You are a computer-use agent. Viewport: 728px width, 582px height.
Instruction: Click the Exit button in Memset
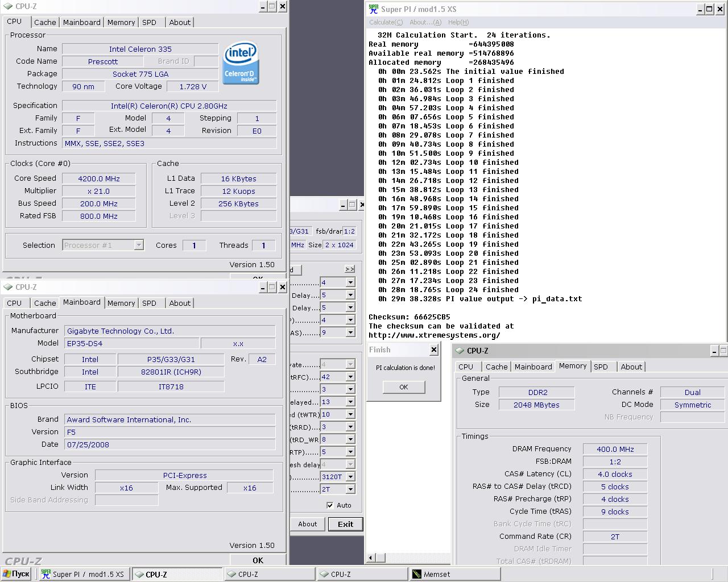click(x=345, y=524)
